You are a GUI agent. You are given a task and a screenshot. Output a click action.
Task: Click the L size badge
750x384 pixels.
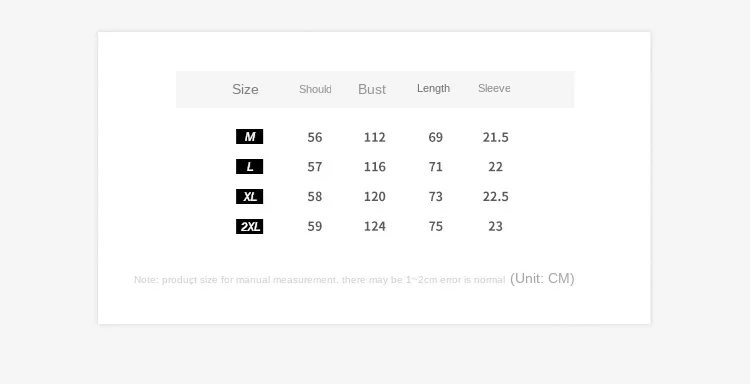click(x=249, y=166)
